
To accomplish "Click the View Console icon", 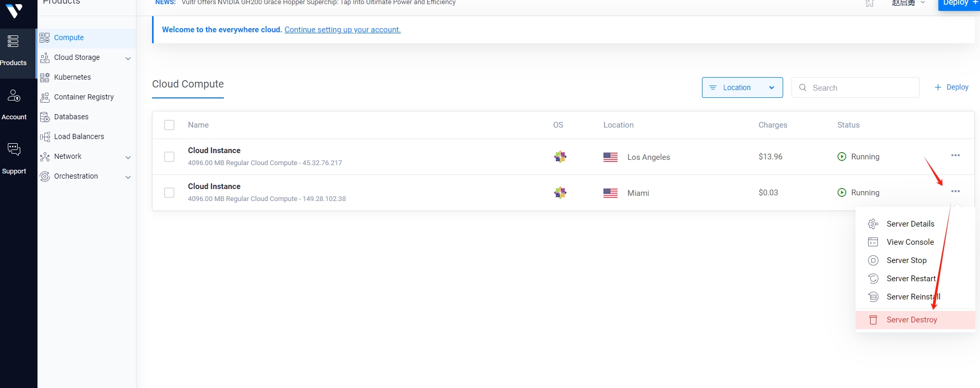I will 873,242.
